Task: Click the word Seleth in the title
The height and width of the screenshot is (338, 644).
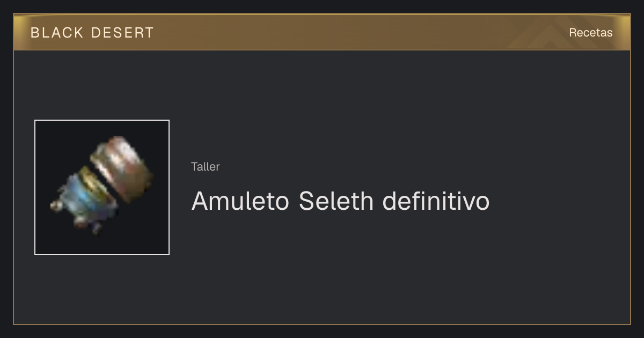Action: click(x=336, y=201)
